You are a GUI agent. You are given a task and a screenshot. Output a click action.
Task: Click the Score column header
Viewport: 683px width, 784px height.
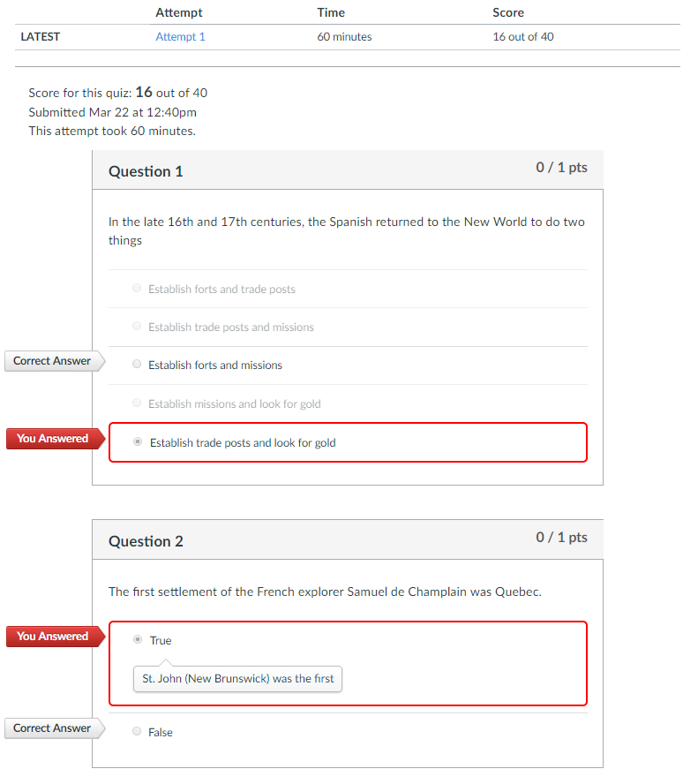point(508,12)
